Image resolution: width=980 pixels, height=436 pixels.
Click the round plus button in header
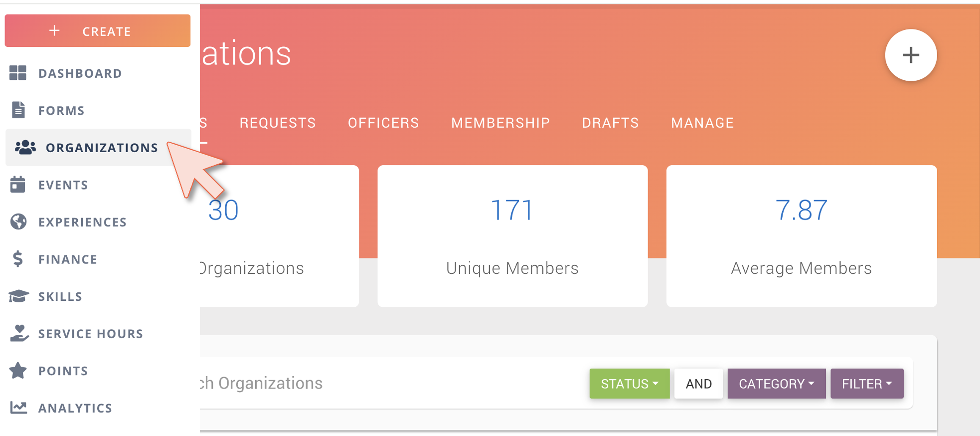(x=911, y=55)
